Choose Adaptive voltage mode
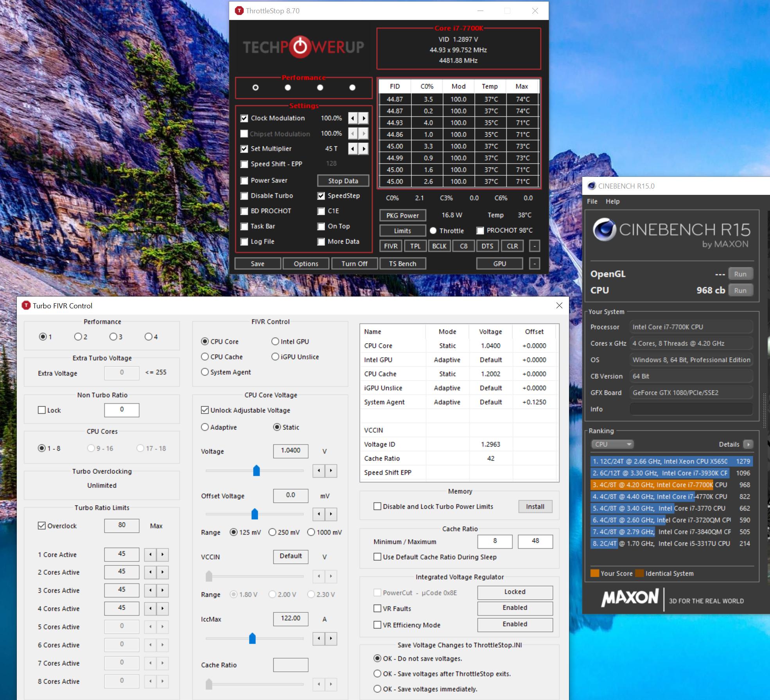The image size is (770, 700). click(205, 427)
